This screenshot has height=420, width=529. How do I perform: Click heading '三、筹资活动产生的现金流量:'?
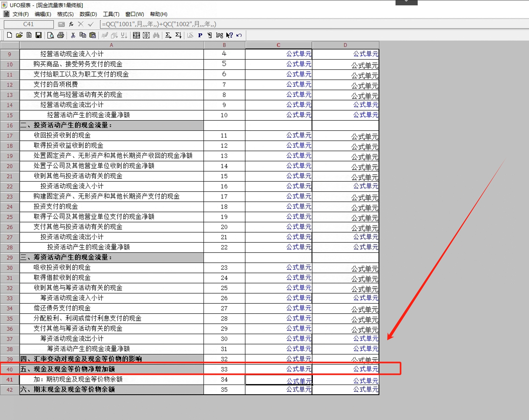coord(112,257)
